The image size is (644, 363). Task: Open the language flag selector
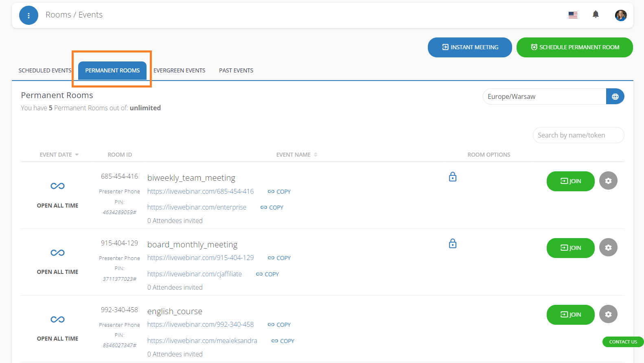point(573,15)
